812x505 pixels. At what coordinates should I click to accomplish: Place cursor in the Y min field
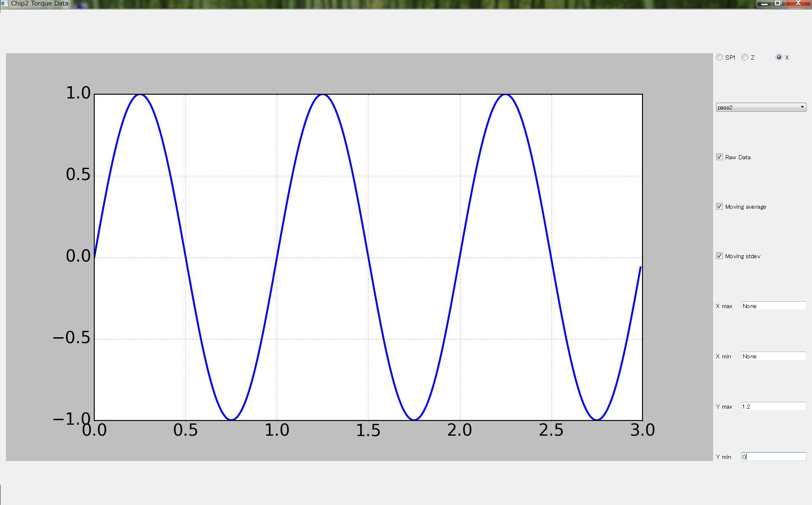coord(774,456)
